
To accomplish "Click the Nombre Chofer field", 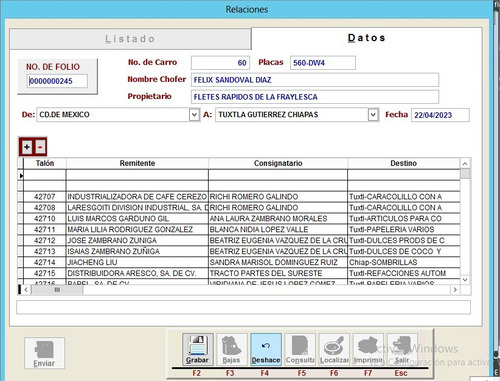I will click(315, 80).
